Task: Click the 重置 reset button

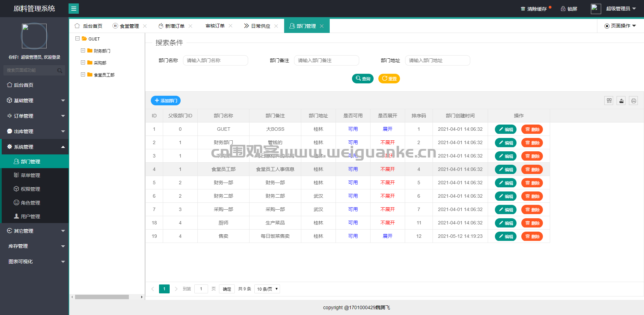Action: (389, 79)
